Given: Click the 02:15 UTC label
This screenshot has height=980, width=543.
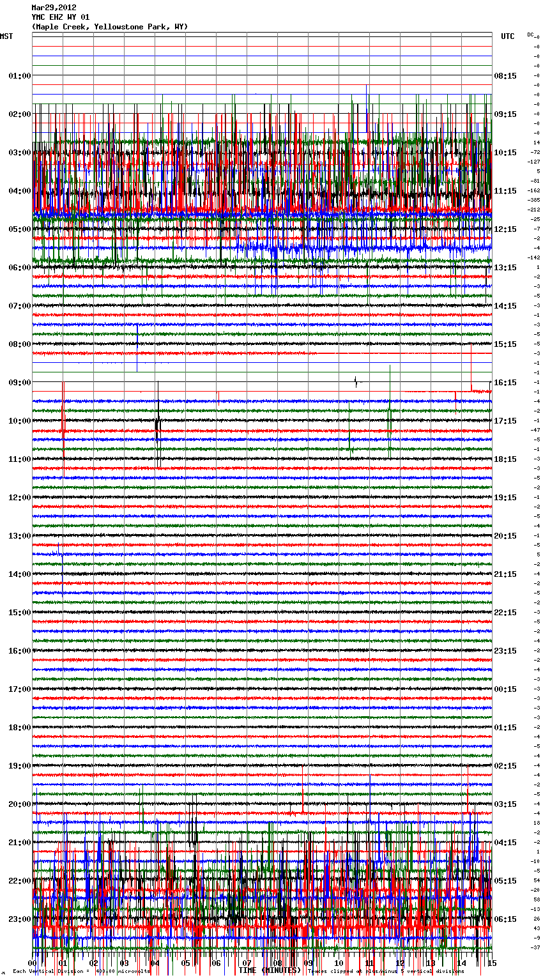Looking at the screenshot, I should point(505,766).
